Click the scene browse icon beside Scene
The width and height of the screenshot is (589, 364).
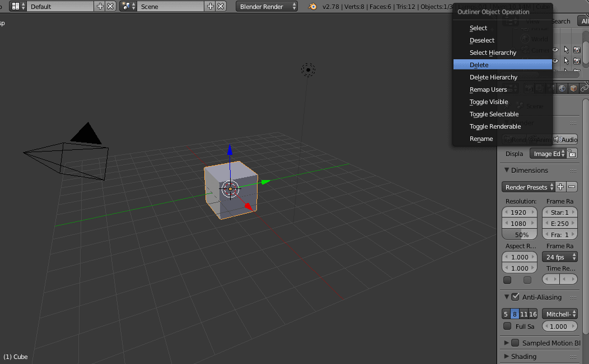pos(128,6)
